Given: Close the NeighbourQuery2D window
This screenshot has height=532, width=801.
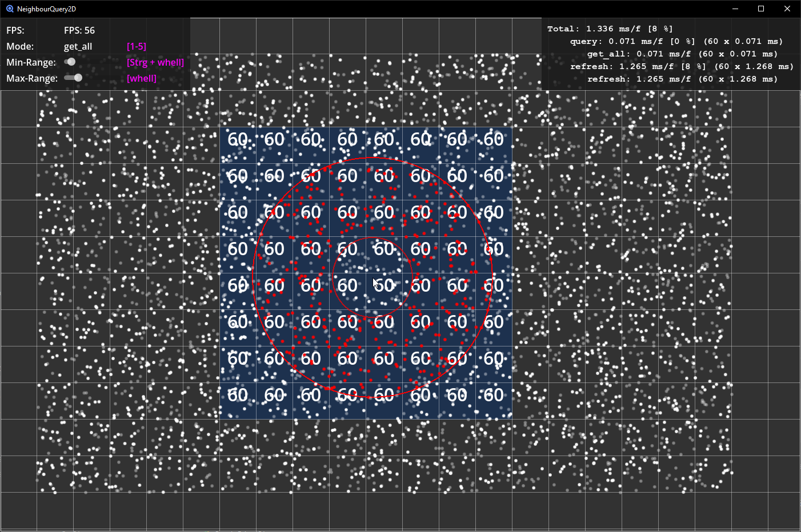Looking at the screenshot, I should point(787,9).
